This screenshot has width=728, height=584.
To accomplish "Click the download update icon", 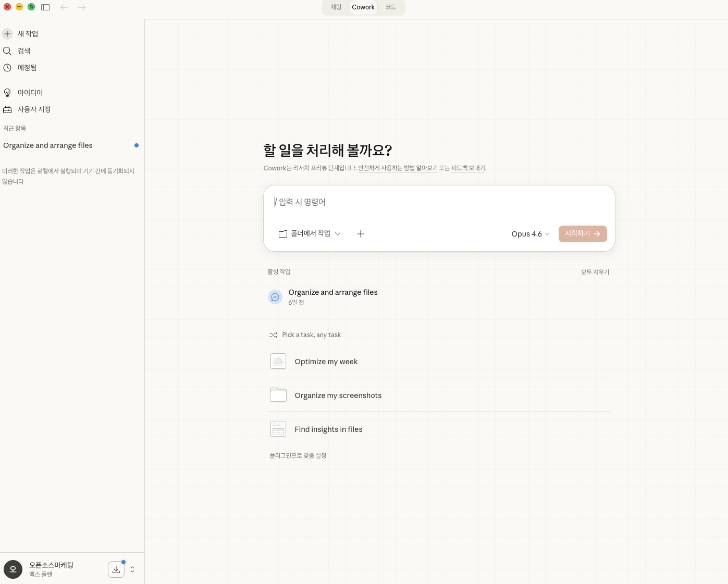I will tap(116, 569).
